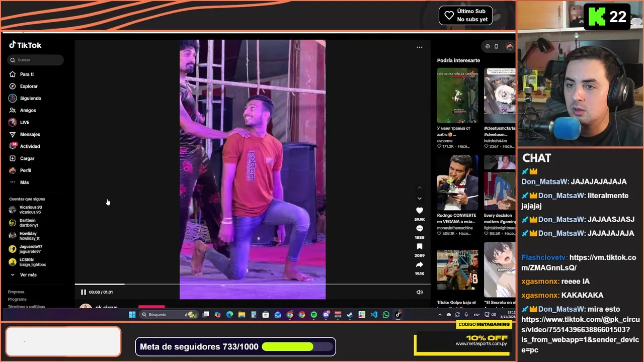Share the video with arrow icon

tap(420, 265)
